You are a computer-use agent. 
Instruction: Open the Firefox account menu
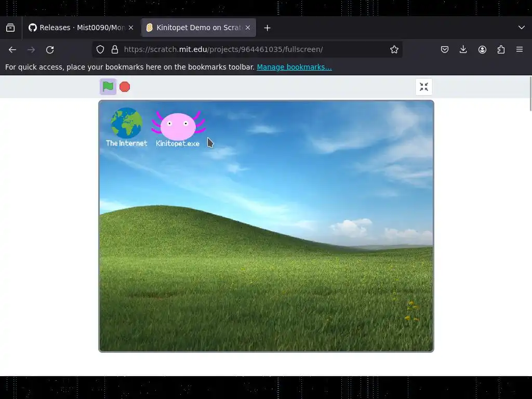(482, 49)
